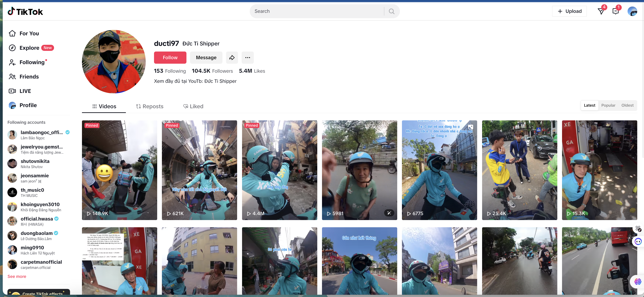
Task: Open the inbox notifications icon
Action: coord(601,11)
